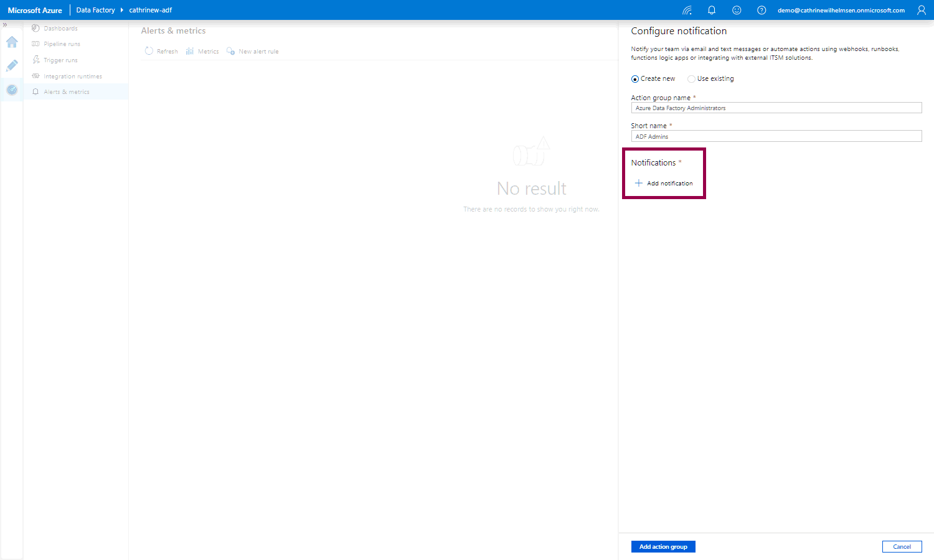
Task: Open the Monitor gauge icon
Action: (12, 90)
